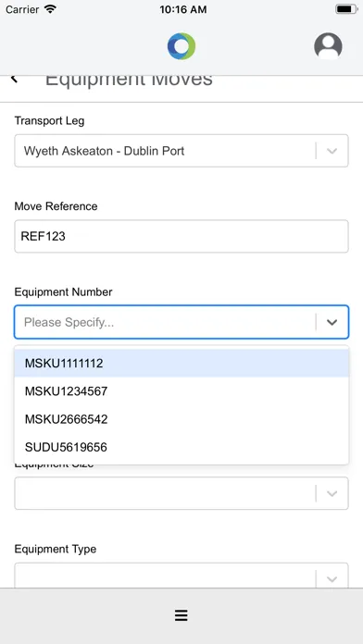Click the Equipment Number Please Specify field
This screenshot has width=363, height=644.
(x=181, y=322)
